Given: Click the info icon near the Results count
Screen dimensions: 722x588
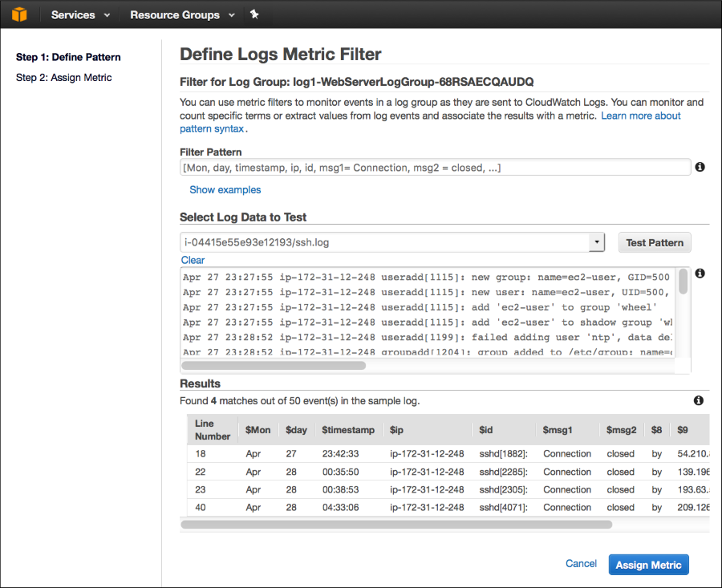Looking at the screenshot, I should coord(698,400).
